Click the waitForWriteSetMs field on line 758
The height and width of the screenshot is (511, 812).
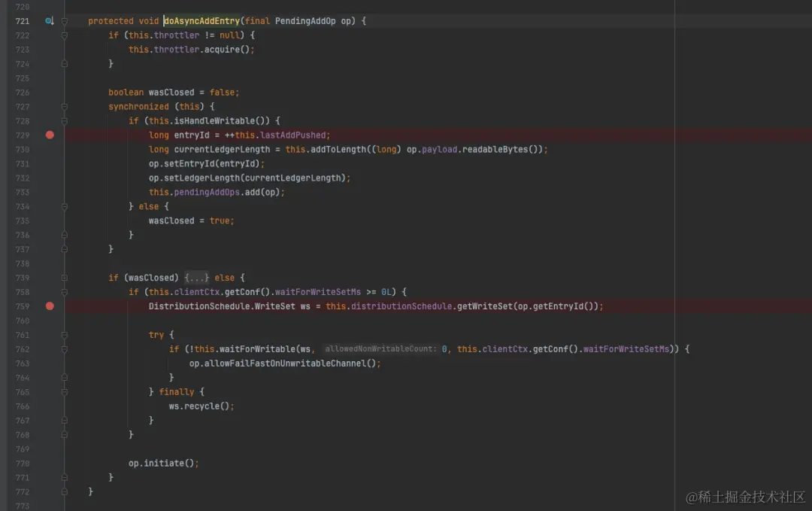click(318, 292)
